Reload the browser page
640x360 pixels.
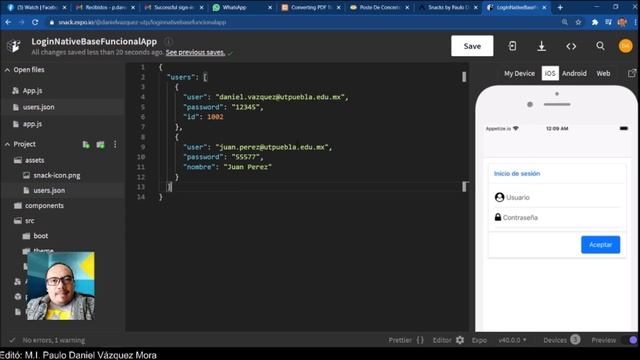[x=35, y=22]
